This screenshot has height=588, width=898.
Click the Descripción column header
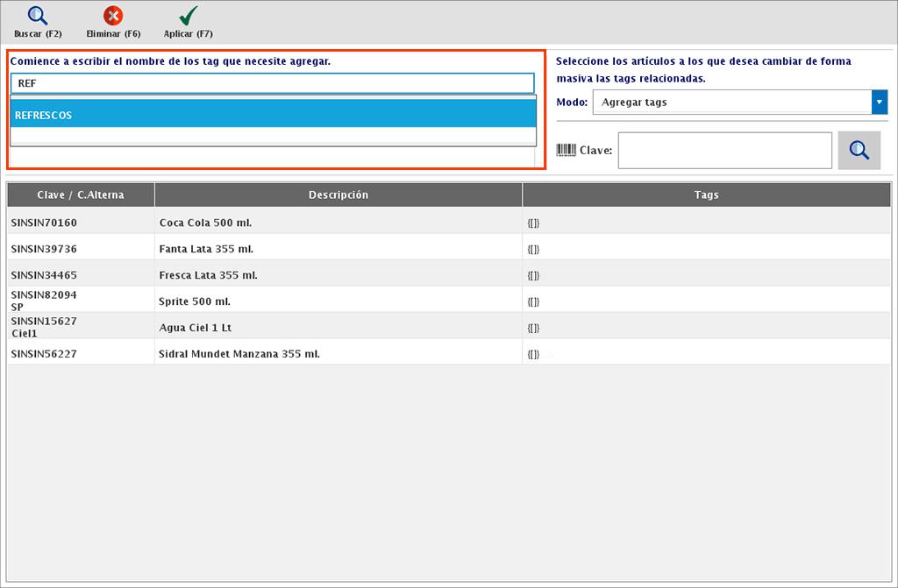(x=339, y=195)
